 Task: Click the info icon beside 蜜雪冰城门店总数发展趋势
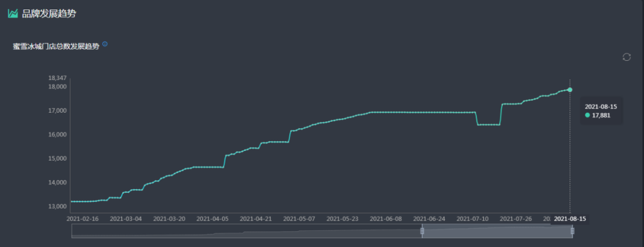point(105,44)
